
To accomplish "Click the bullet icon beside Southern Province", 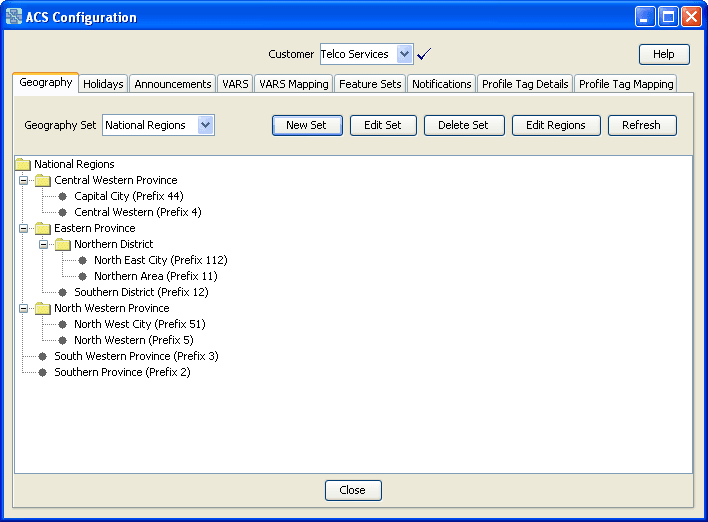I will click(42, 373).
